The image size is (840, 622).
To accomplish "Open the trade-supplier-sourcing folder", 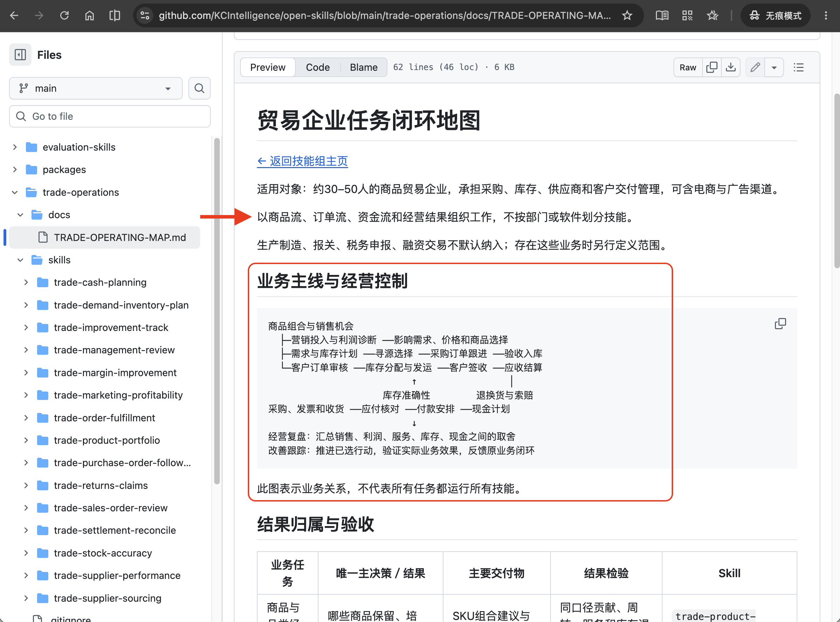I will pyautogui.click(x=107, y=598).
